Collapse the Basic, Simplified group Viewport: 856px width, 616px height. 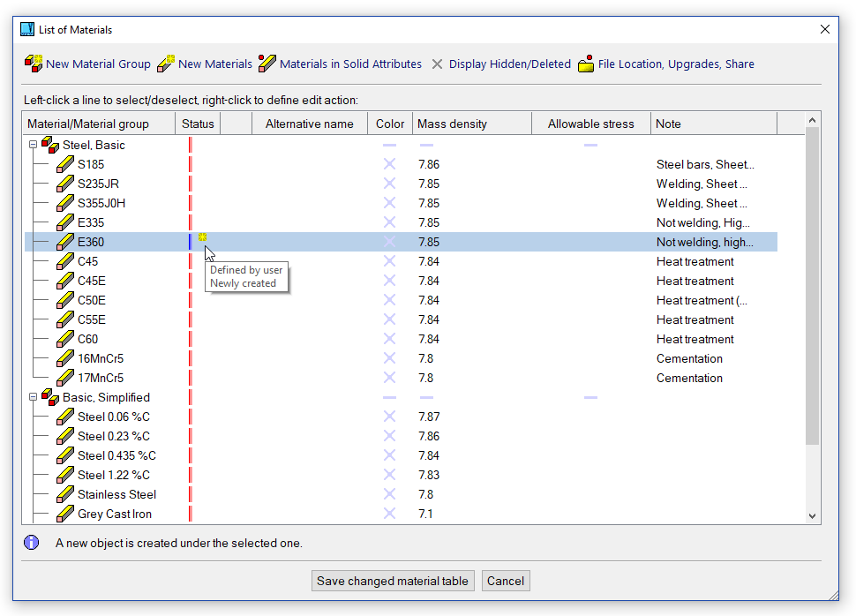click(33, 397)
